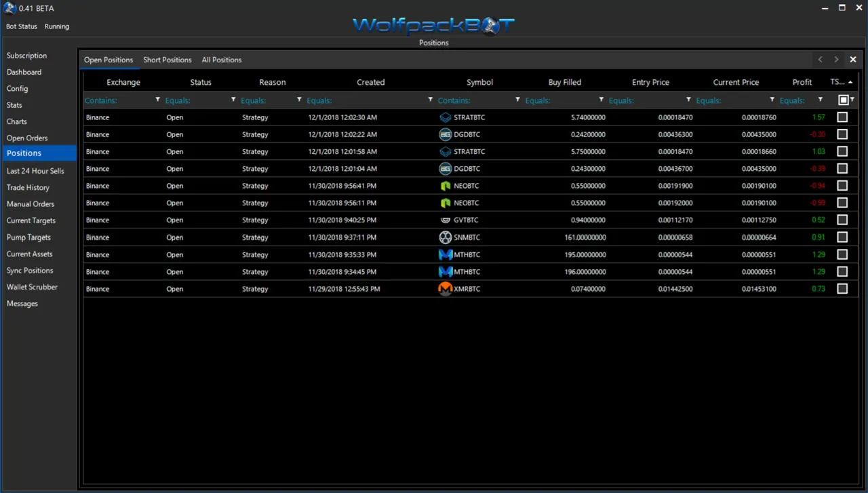Click the NEO coin icon at 9:56:11 PM row
This screenshot has height=493, width=868.
tap(445, 203)
